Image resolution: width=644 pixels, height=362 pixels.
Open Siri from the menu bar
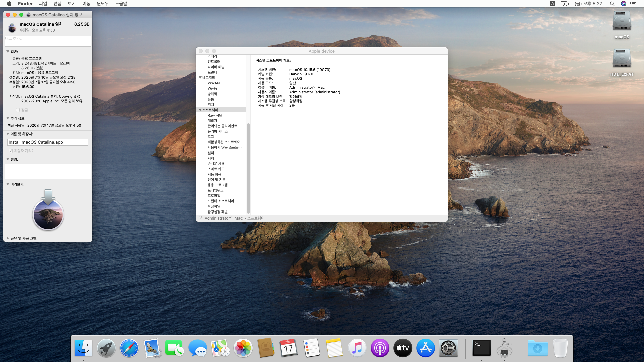coord(624,4)
